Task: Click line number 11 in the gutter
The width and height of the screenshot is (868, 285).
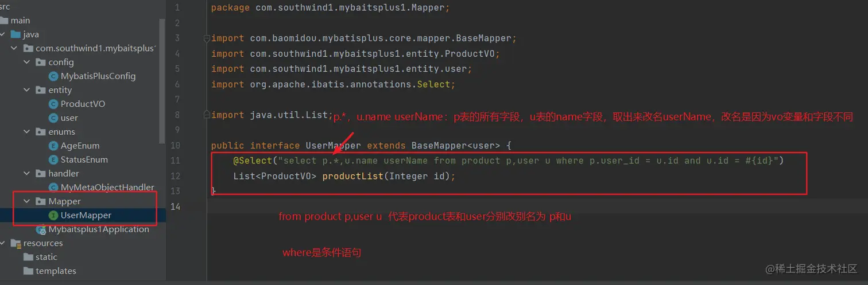Action: (x=175, y=161)
